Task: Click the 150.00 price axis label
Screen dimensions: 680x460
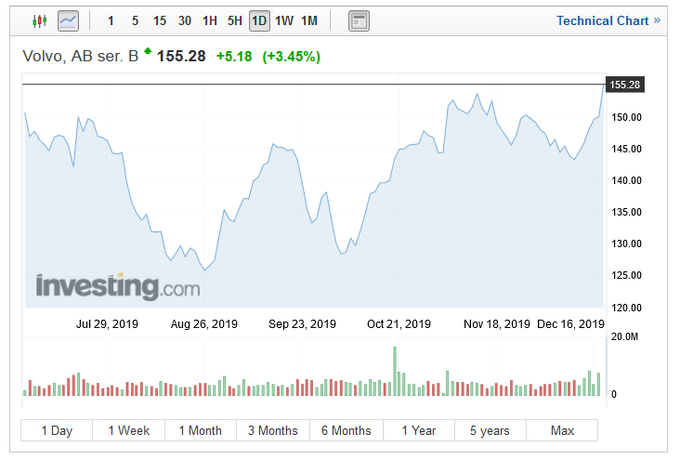Action: click(x=627, y=117)
